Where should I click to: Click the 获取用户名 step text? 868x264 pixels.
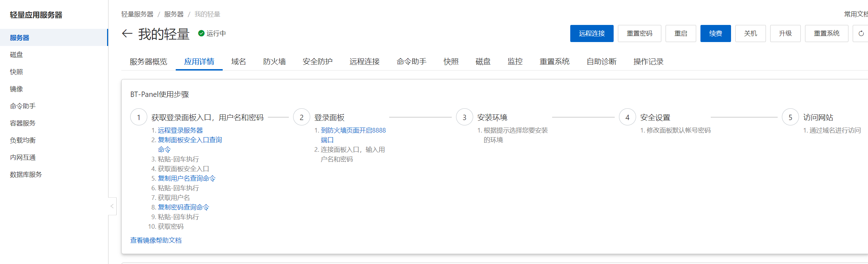tap(174, 198)
